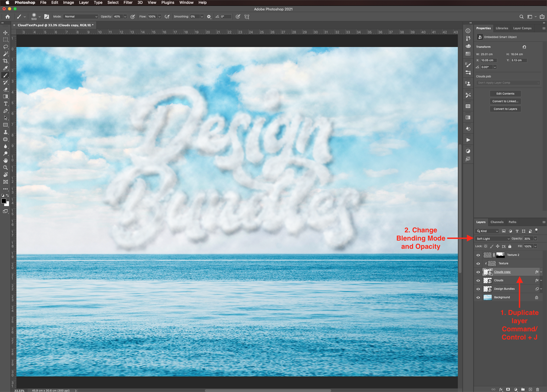
Task: Click the background color swatch
Action: (7, 204)
